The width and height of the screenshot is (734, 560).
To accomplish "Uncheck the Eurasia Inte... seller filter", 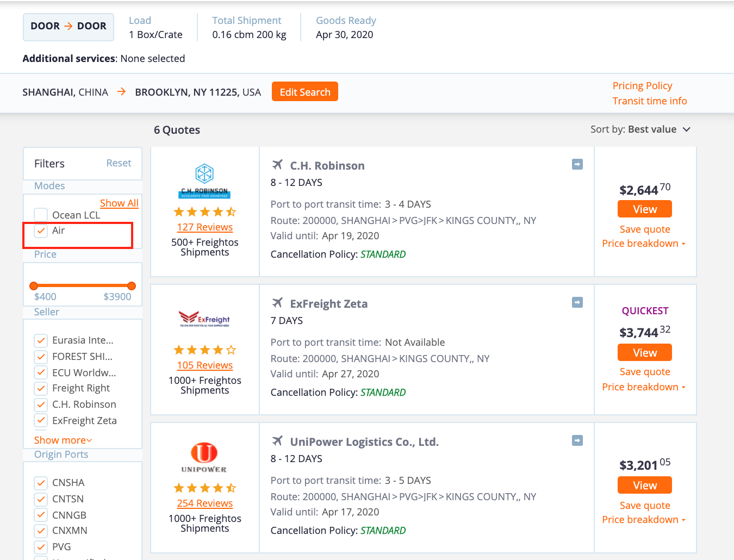I will pyautogui.click(x=41, y=340).
